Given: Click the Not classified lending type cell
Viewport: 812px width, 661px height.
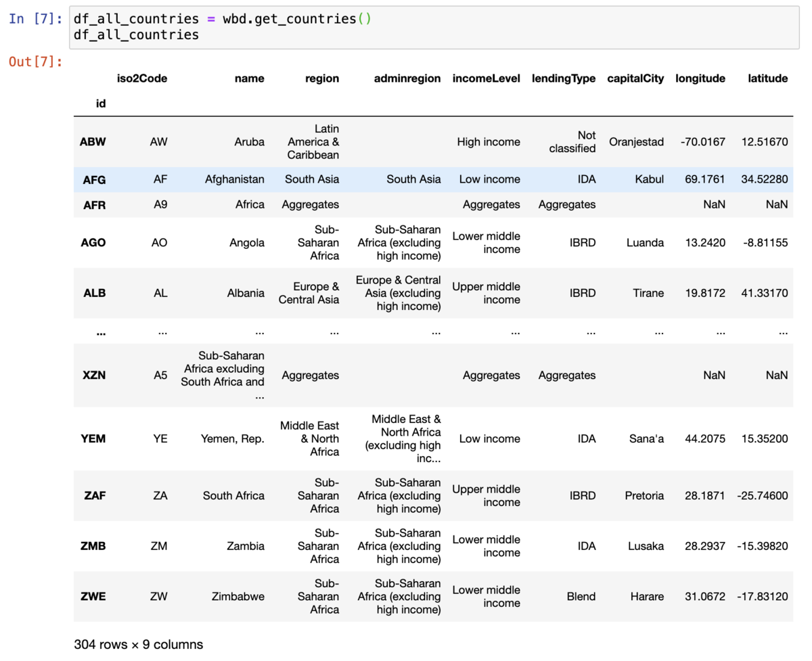Looking at the screenshot, I should coord(572,142).
